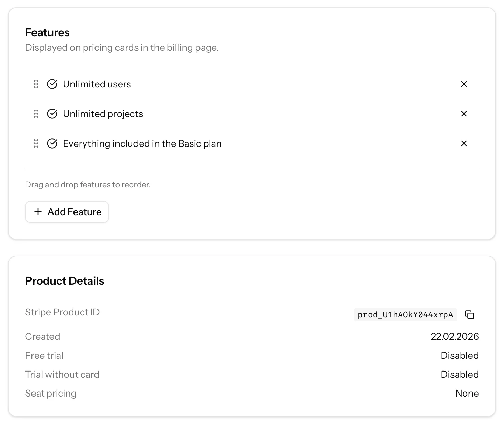This screenshot has width=504, height=427.
Task: Click the drag handle beside the Basic plan feature
Action: [36, 143]
